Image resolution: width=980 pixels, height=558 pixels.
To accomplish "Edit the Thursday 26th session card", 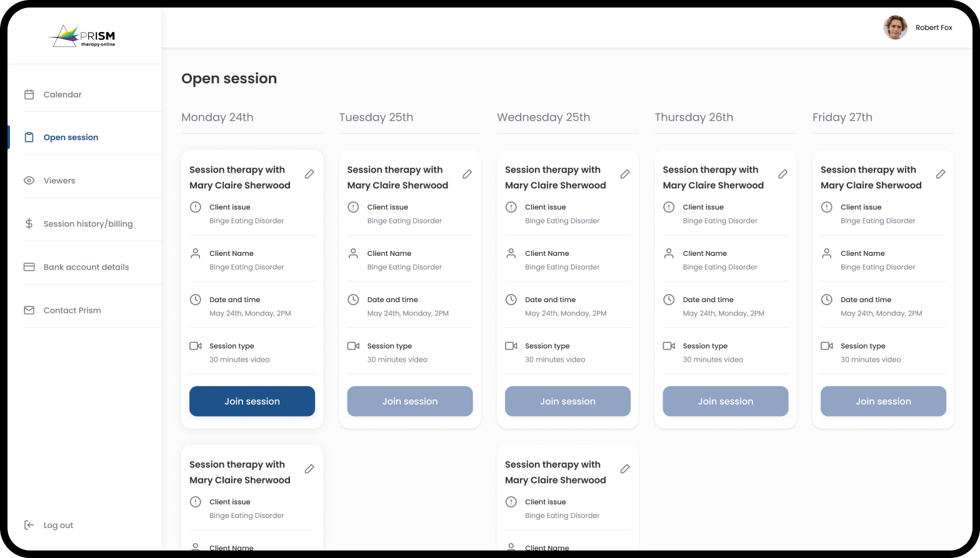I will click(x=782, y=174).
